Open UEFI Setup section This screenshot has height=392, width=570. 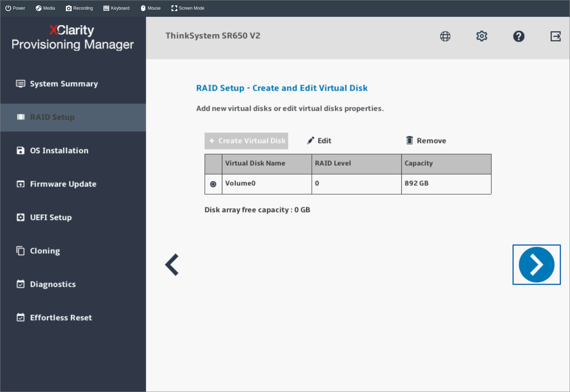pyautogui.click(x=73, y=217)
